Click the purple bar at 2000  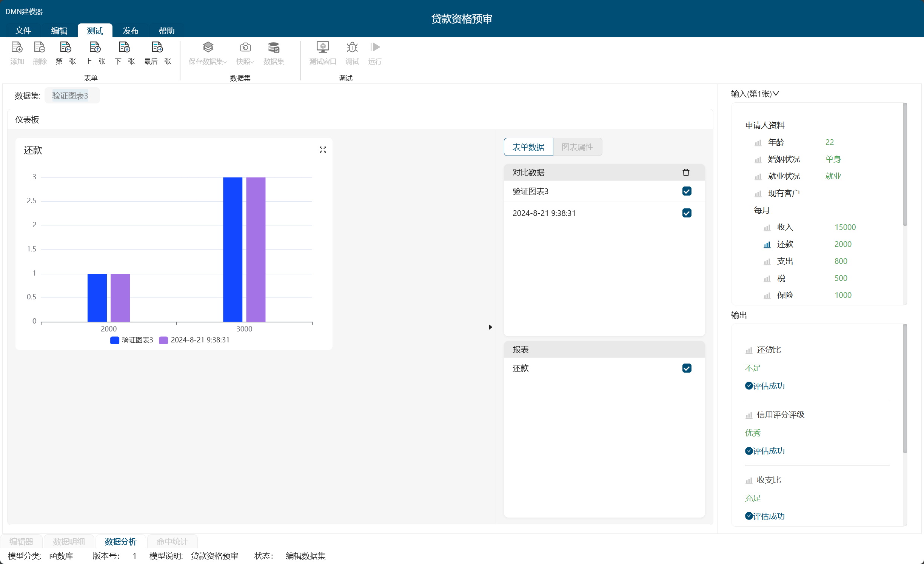(120, 298)
